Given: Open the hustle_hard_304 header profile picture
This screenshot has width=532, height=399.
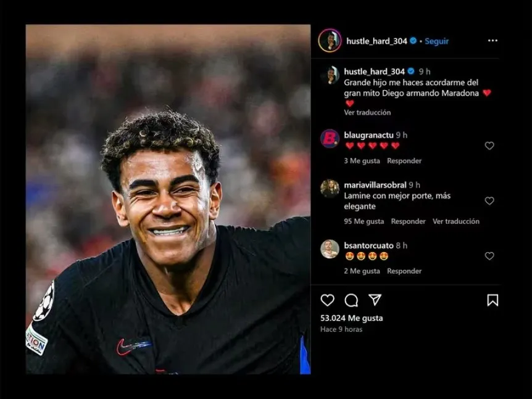Looking at the screenshot, I should pyautogui.click(x=330, y=41).
